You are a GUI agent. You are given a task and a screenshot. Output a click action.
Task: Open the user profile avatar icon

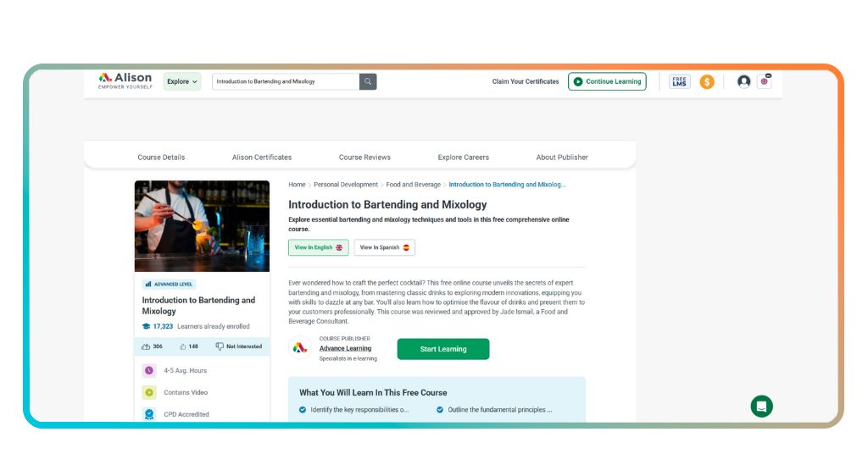pos(743,81)
